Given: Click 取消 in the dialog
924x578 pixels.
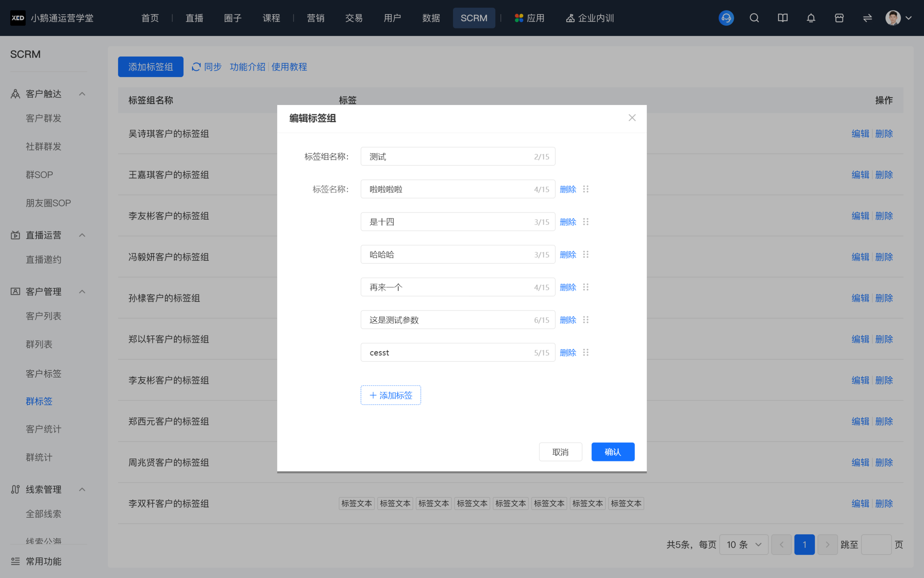Looking at the screenshot, I should [x=560, y=452].
